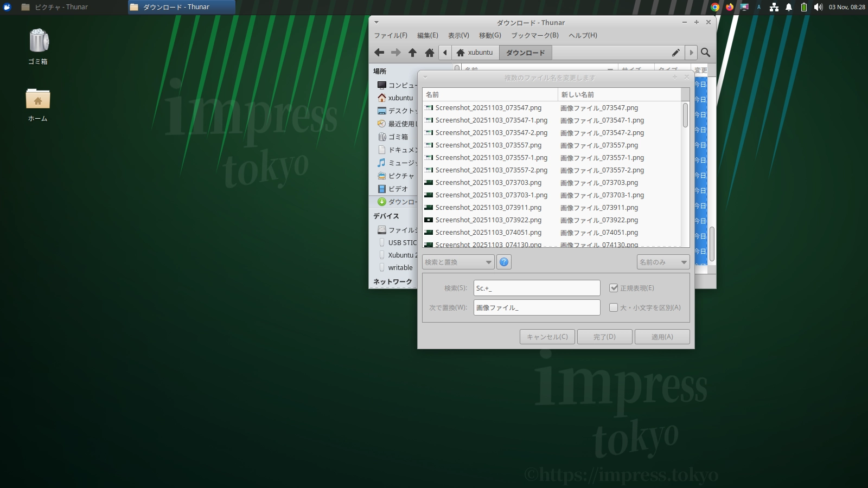Toggle path edit with the pencil icon

675,53
